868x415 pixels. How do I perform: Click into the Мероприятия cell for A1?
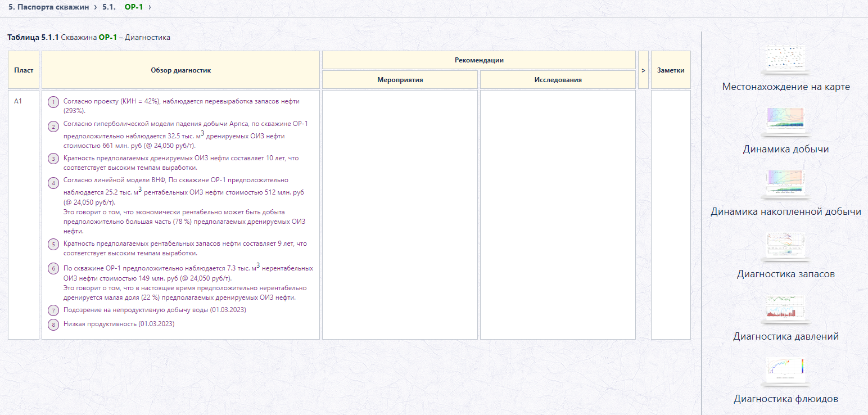(400, 215)
